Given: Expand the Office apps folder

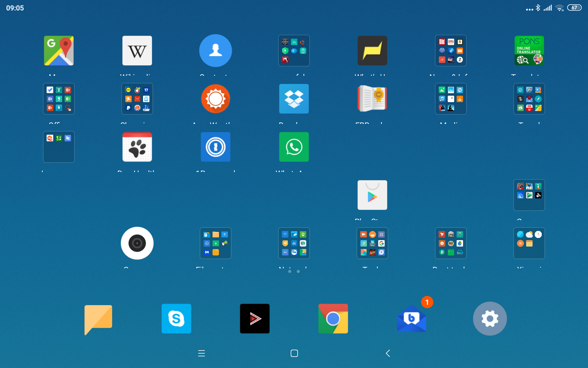Looking at the screenshot, I should pos(59,99).
